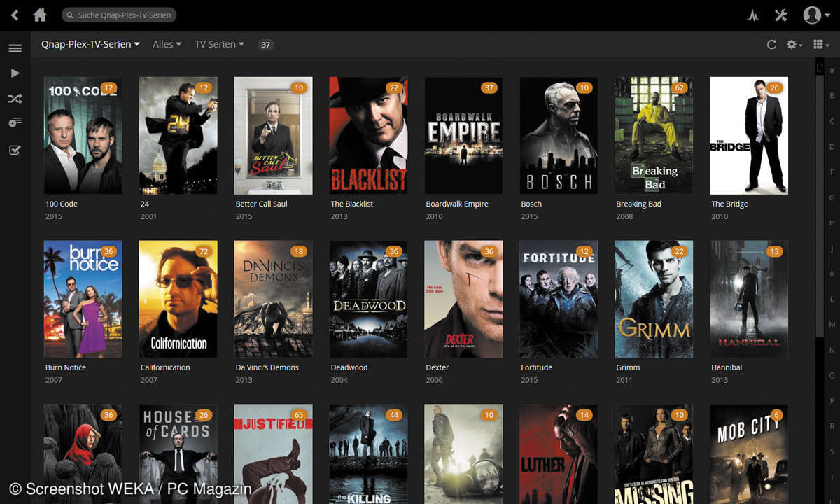
Task: Click the 72 episode badge on Californication
Action: click(202, 252)
